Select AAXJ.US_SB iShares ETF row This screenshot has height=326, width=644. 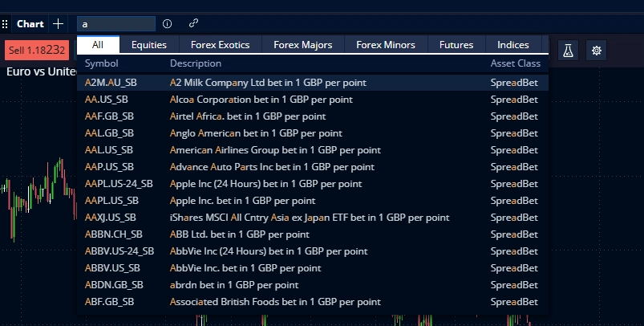(313, 218)
